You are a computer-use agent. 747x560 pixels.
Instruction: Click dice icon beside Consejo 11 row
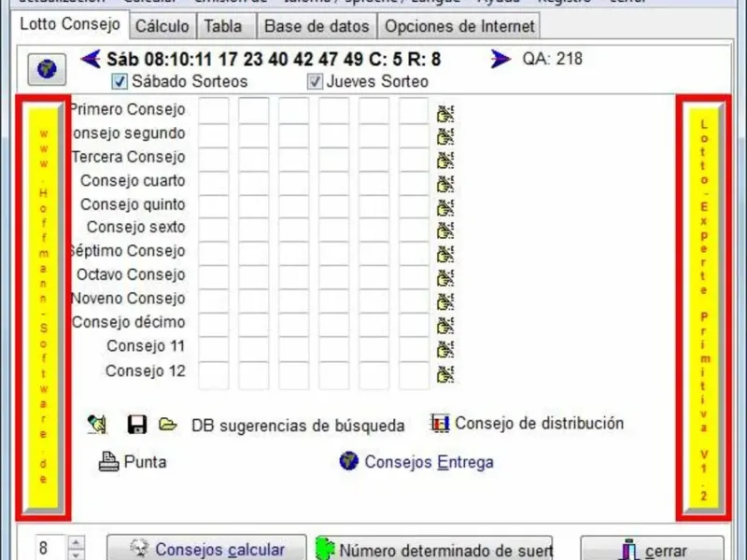coord(445,349)
